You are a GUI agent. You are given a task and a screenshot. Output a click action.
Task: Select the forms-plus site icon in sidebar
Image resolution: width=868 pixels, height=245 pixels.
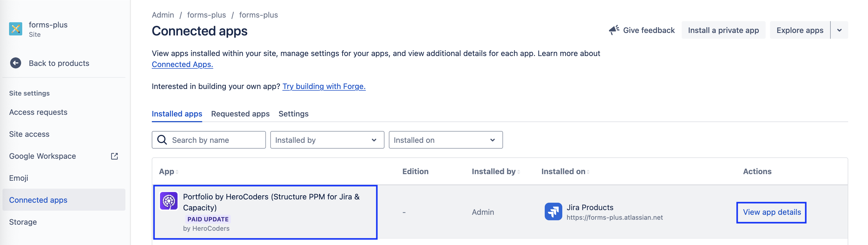coord(15,29)
